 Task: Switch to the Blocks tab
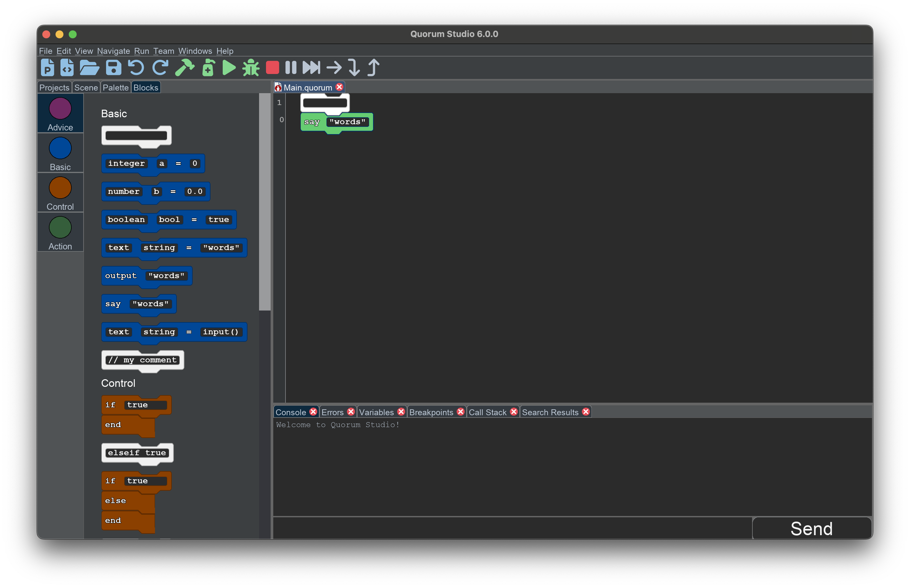pyautogui.click(x=145, y=87)
